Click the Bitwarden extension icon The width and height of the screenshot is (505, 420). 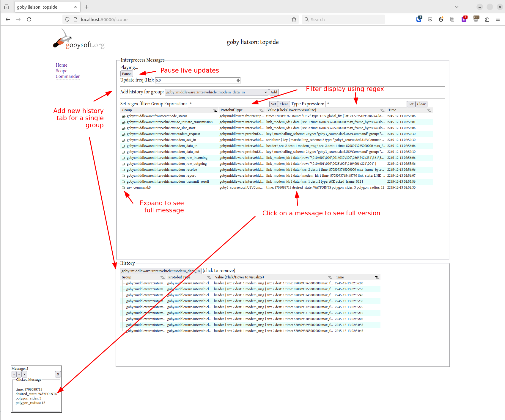(x=419, y=19)
